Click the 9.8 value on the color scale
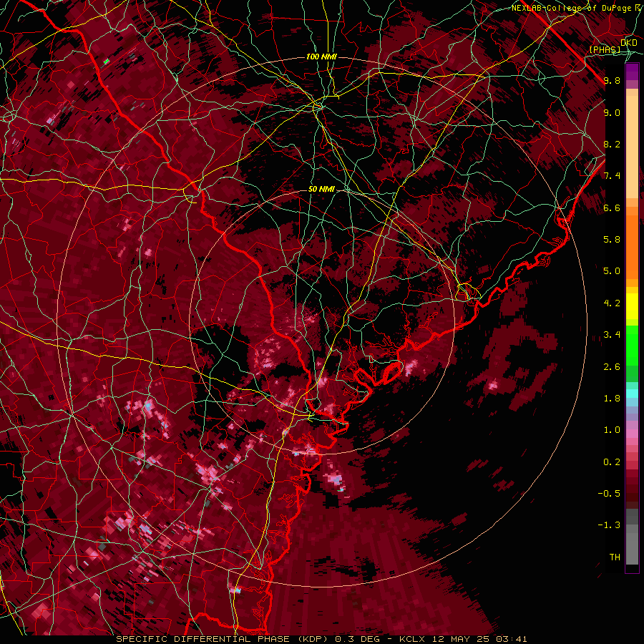Image resolution: width=644 pixels, height=644 pixels. [x=612, y=80]
